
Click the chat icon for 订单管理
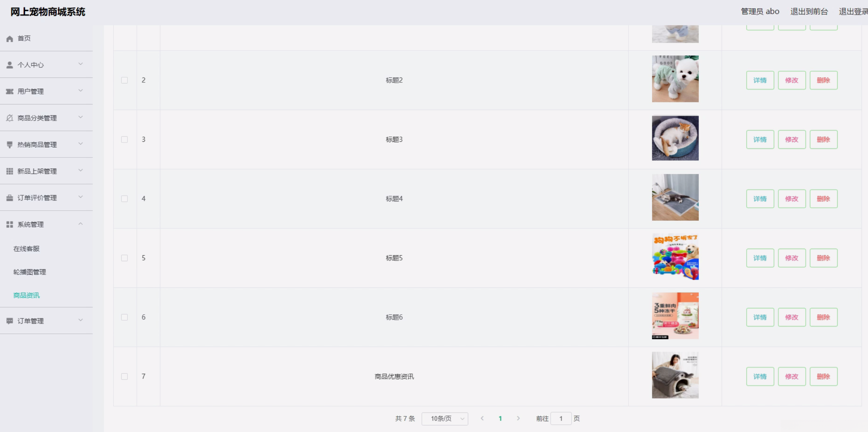coord(10,321)
